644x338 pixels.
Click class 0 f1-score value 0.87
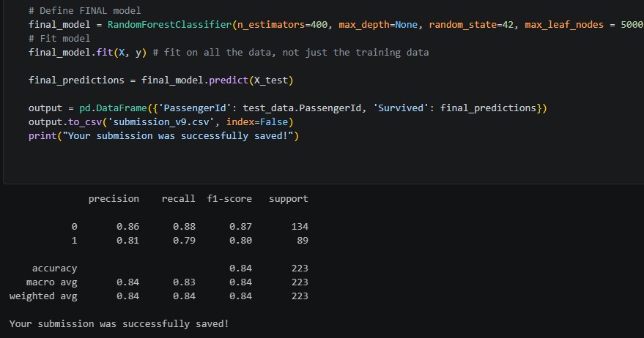pyautogui.click(x=241, y=227)
